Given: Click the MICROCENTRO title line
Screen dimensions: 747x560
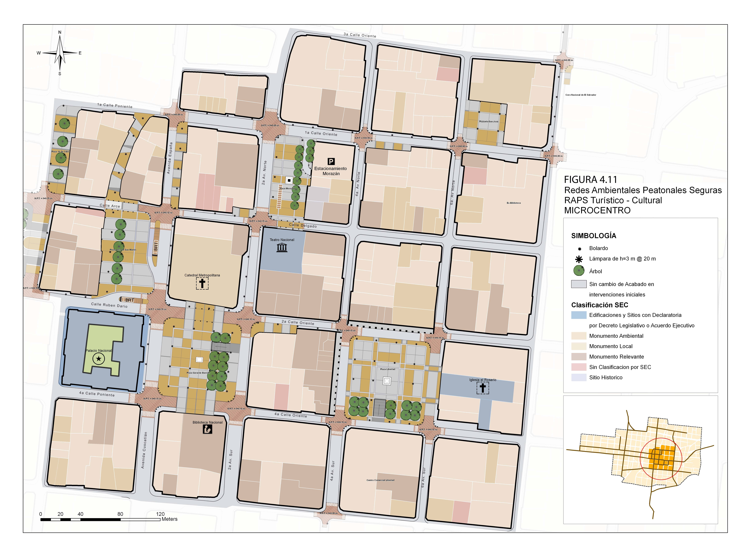Looking at the screenshot, I should tap(597, 210).
